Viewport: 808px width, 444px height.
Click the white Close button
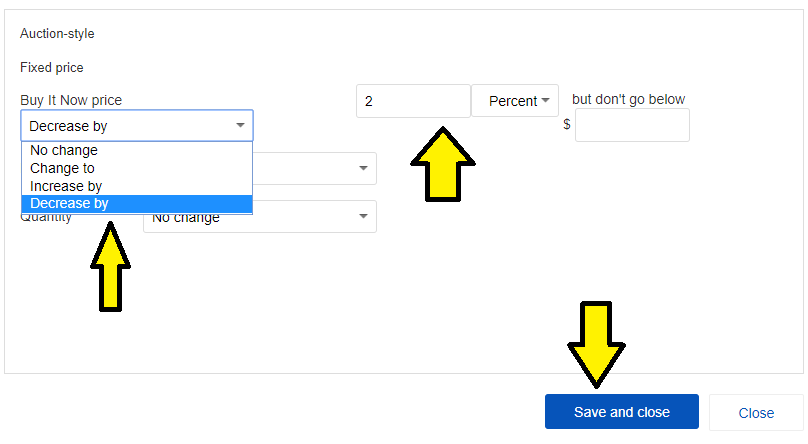(x=756, y=412)
